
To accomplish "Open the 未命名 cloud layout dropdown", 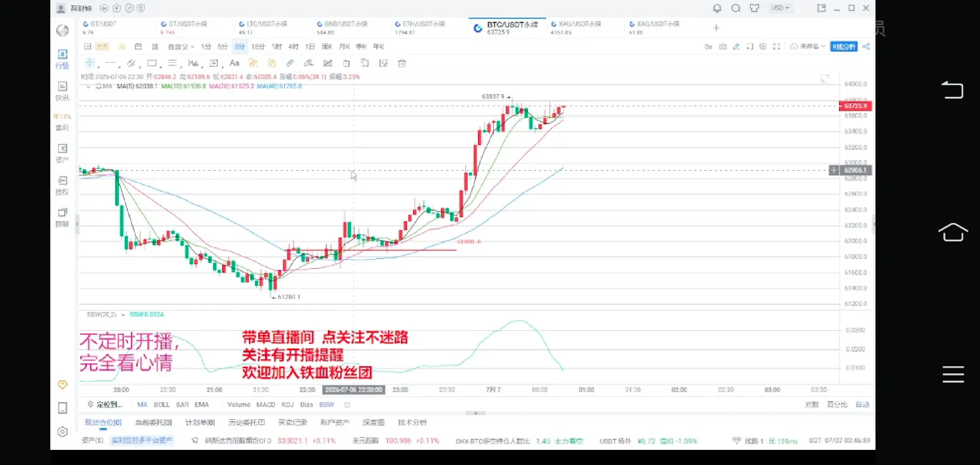I will coord(809,46).
